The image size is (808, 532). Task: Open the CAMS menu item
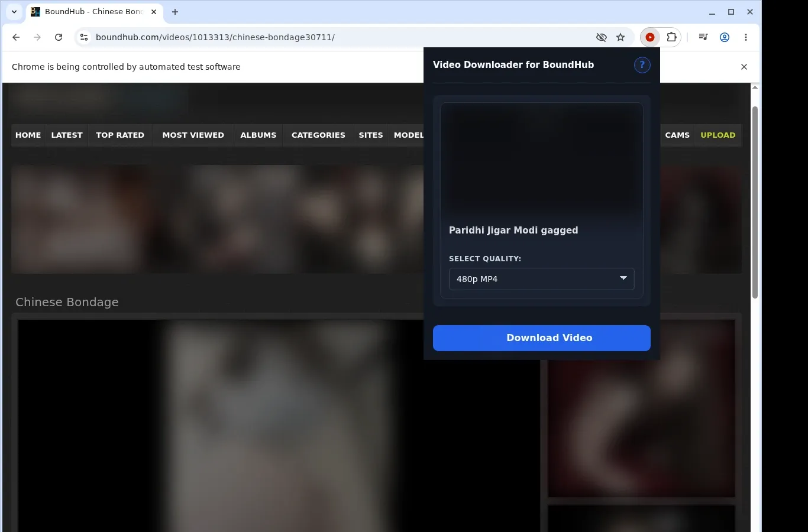(x=677, y=135)
